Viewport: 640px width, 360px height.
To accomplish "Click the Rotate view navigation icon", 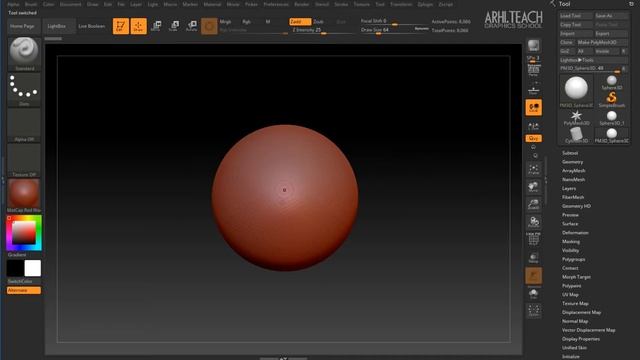I will 533,222.
